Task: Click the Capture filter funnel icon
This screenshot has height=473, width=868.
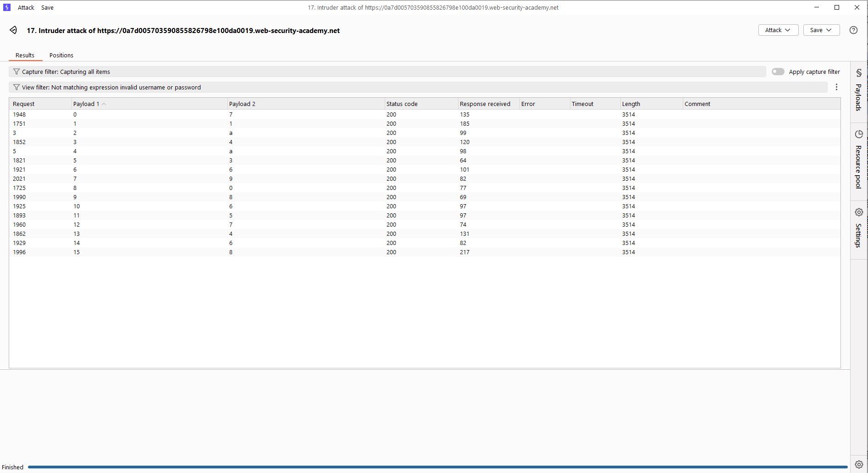Action: (x=17, y=72)
